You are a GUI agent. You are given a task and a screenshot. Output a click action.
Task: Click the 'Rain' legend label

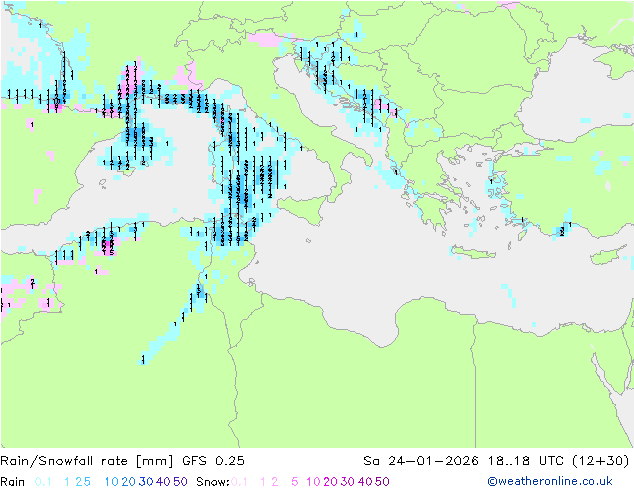(13, 482)
